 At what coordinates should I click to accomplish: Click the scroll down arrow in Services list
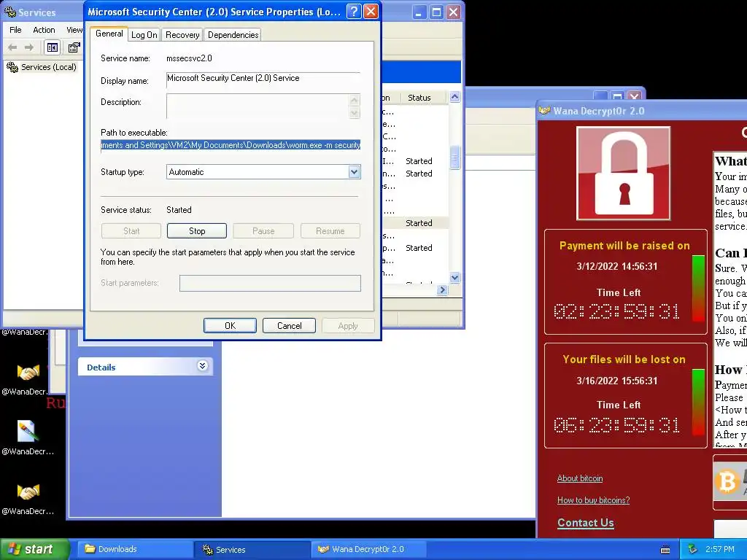point(455,277)
